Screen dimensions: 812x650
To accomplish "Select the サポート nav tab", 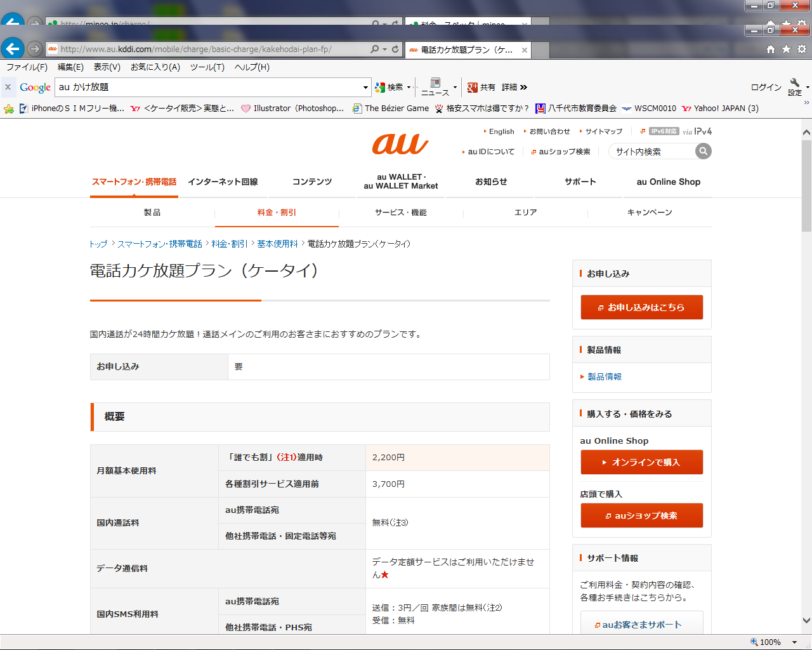I will point(580,182).
